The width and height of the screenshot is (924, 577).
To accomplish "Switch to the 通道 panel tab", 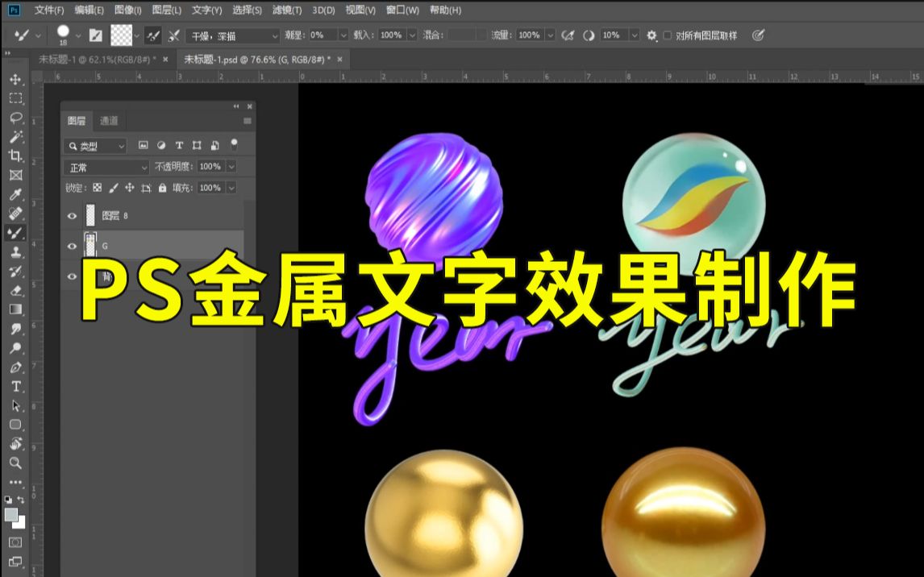I will click(108, 121).
